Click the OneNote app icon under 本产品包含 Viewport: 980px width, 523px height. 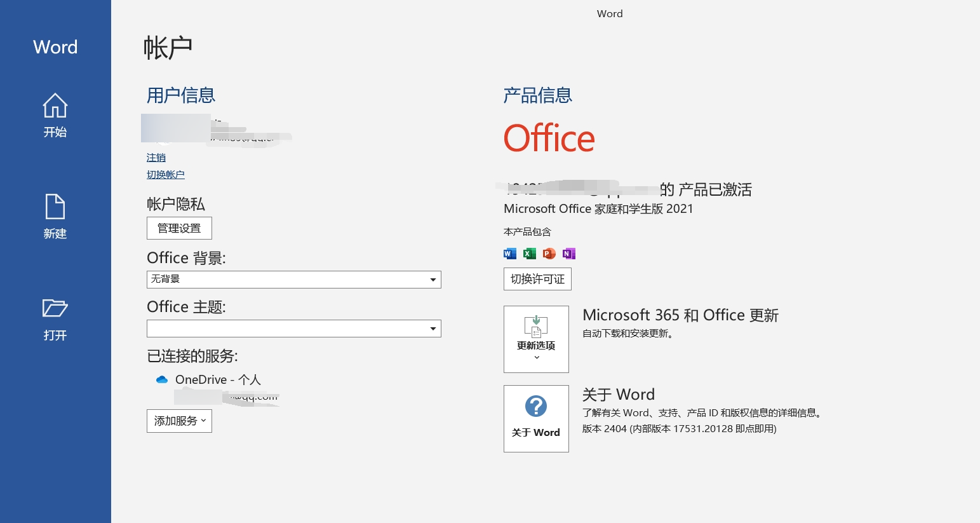[x=569, y=254]
